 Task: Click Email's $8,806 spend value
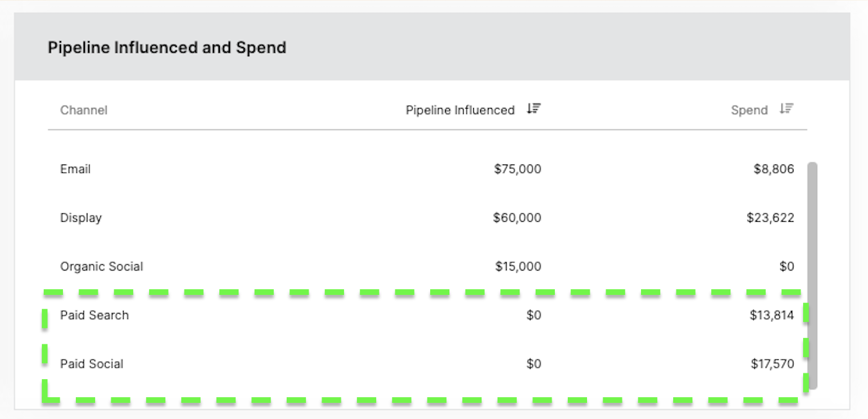[x=774, y=169]
